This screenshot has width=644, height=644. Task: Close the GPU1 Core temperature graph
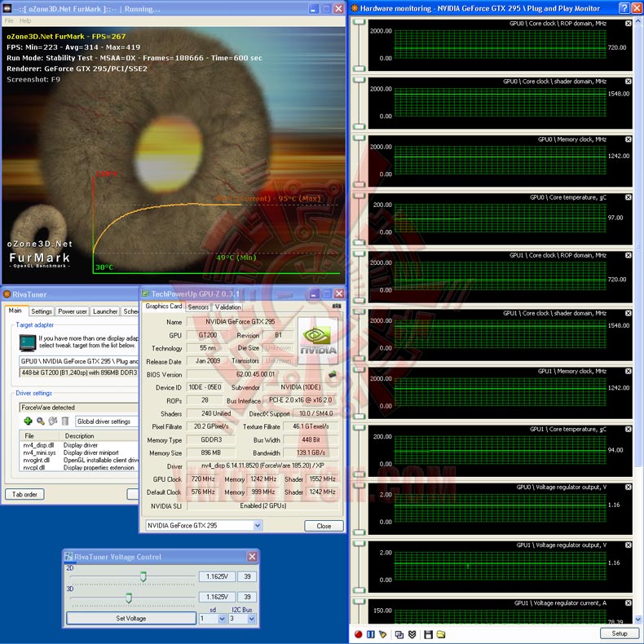(628, 429)
